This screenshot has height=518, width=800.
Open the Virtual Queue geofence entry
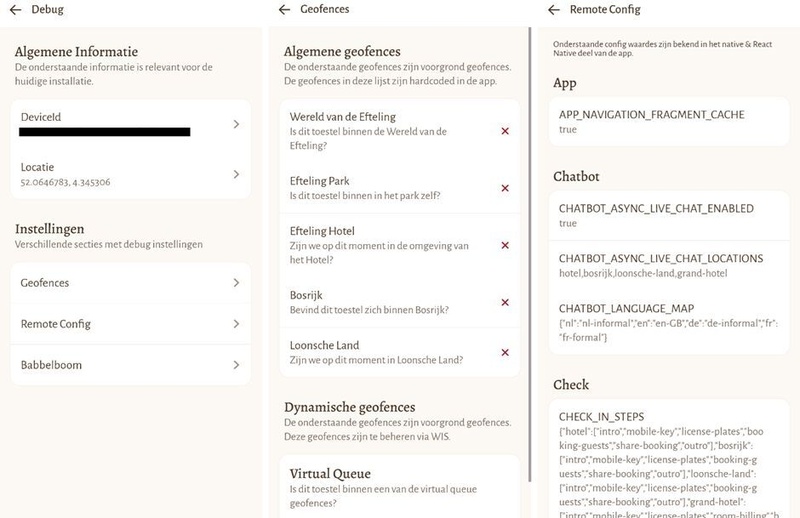399,487
